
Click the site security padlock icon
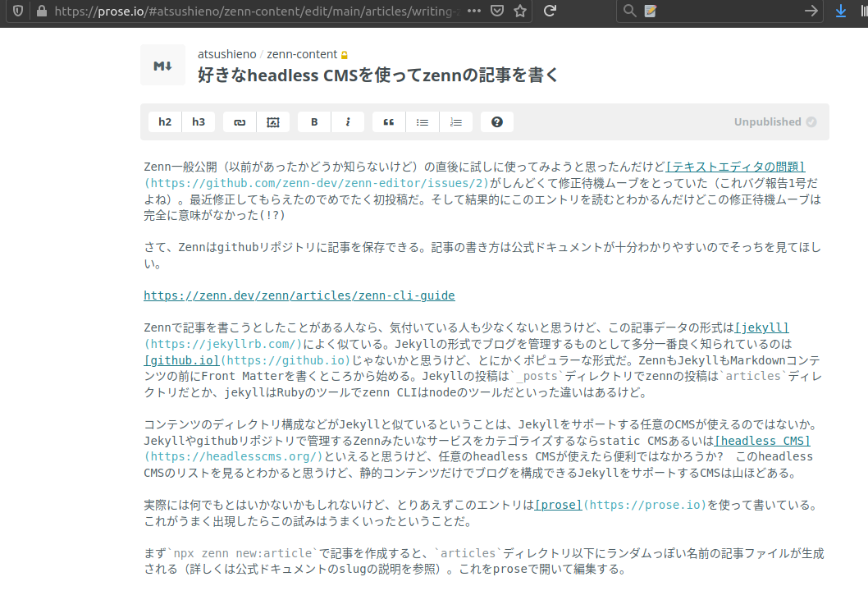[42, 11]
